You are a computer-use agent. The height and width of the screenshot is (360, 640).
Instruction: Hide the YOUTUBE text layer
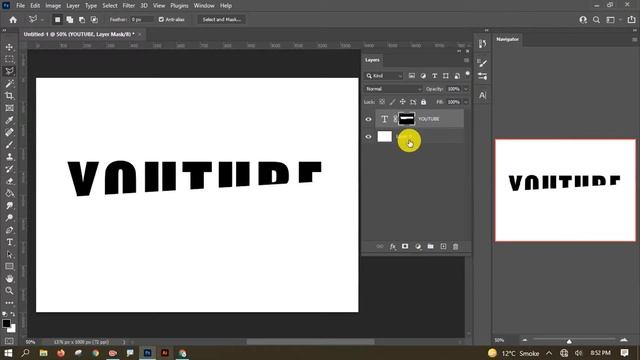368,119
